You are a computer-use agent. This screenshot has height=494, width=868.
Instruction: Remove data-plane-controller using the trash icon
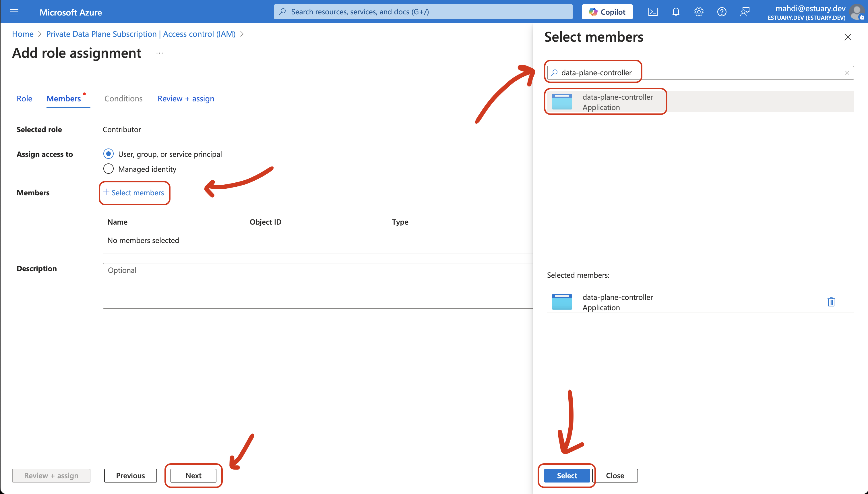tap(831, 302)
